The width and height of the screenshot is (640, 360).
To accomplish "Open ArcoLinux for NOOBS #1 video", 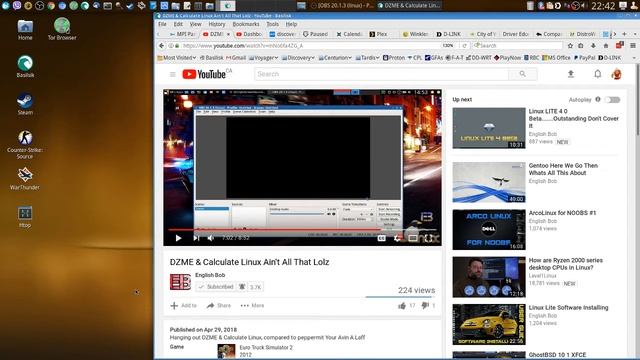I will pyautogui.click(x=562, y=213).
